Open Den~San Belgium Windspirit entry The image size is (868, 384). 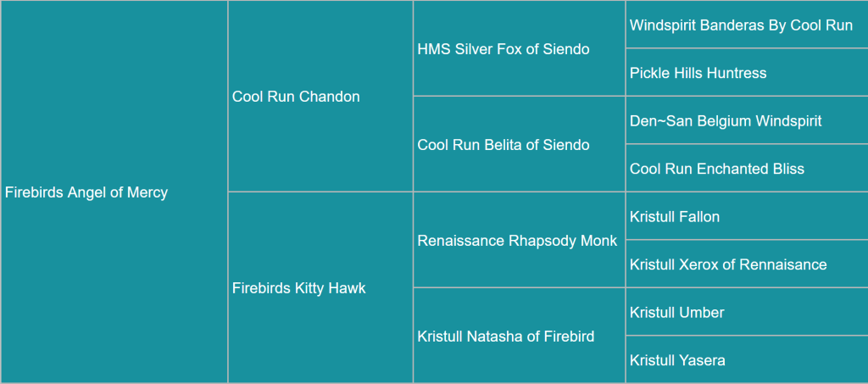pyautogui.click(x=726, y=120)
